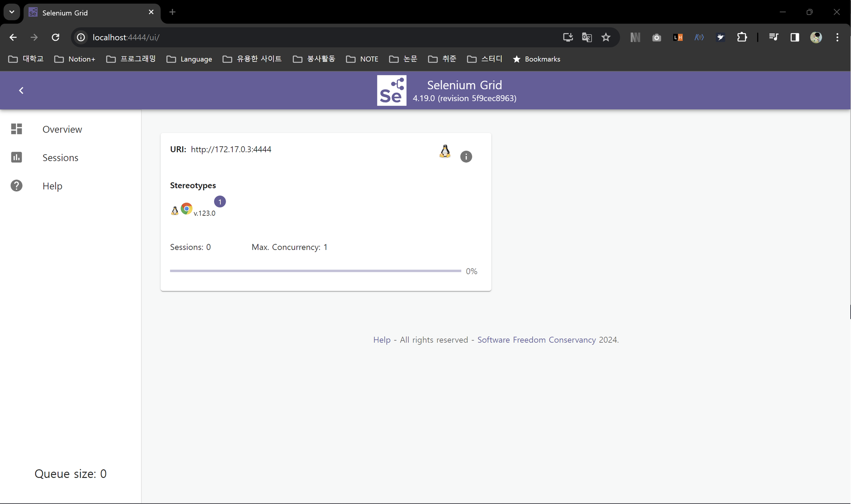The height and width of the screenshot is (504, 851).
Task: Click the node URI http://172.17.0.3:4444
Action: click(x=231, y=149)
